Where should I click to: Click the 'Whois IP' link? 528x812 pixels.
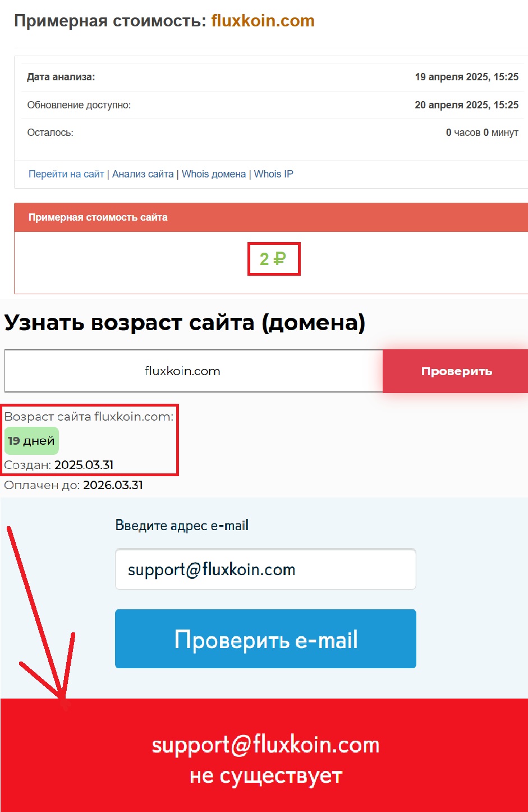pyautogui.click(x=274, y=174)
